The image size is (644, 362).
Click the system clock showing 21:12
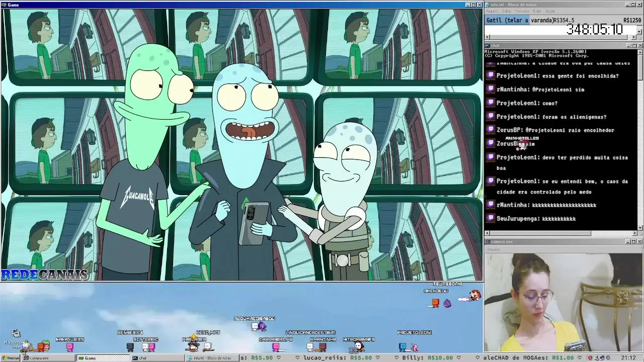click(x=628, y=358)
